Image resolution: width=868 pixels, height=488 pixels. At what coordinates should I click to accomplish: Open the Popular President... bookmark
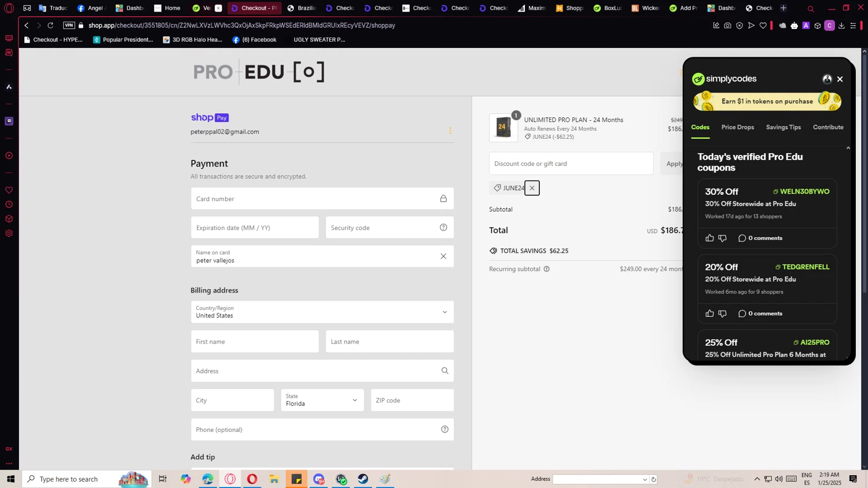pos(123,40)
